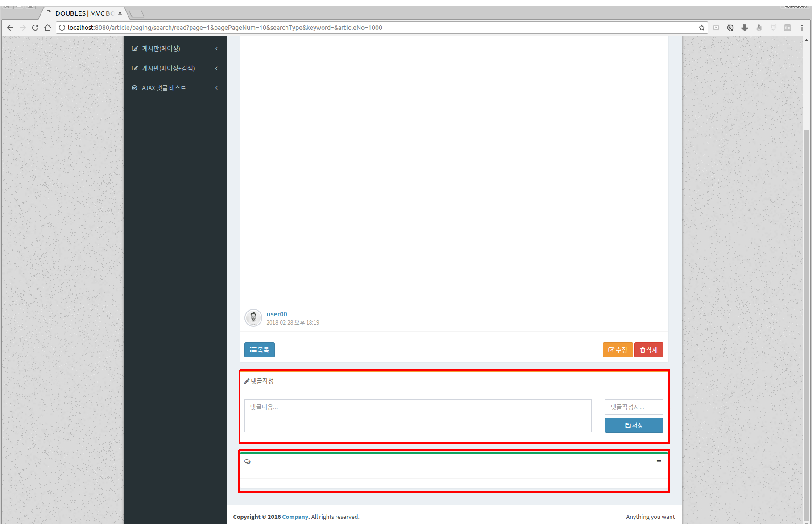This screenshot has width=812, height=530.
Task: Close the DOUBLES | MVC tab
Action: tap(120, 13)
